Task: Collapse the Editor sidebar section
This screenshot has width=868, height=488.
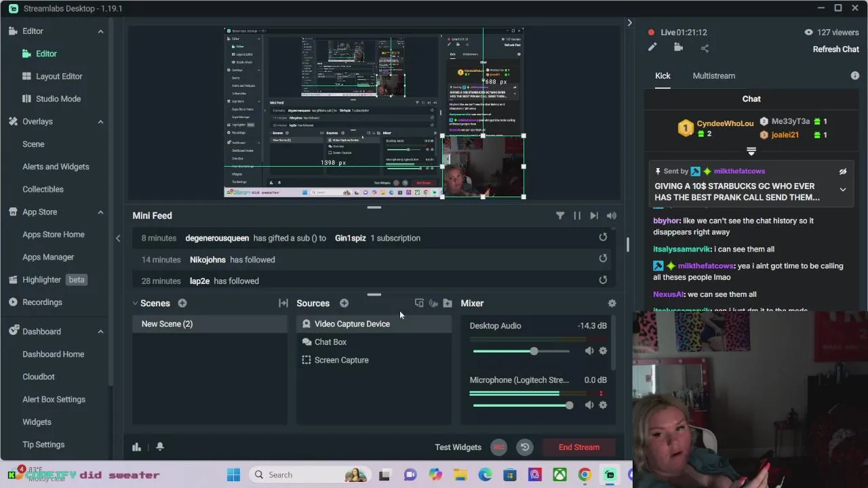Action: coord(100,31)
